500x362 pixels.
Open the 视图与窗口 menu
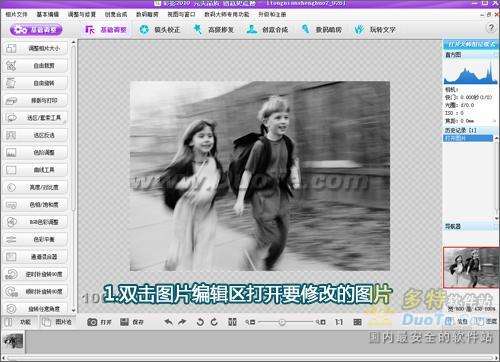(181, 14)
